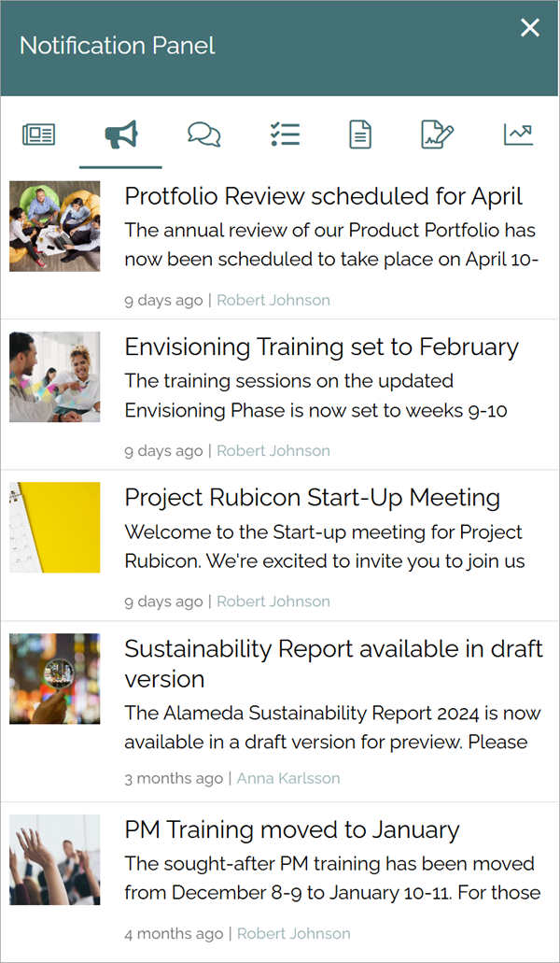
Task: Switch to the checklist tasks icon
Action: 286,134
